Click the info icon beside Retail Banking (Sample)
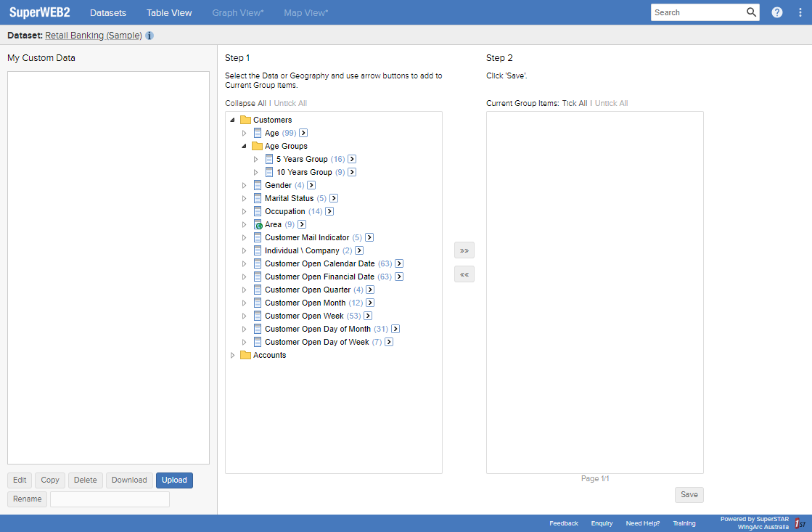The image size is (812, 532). 149,35
